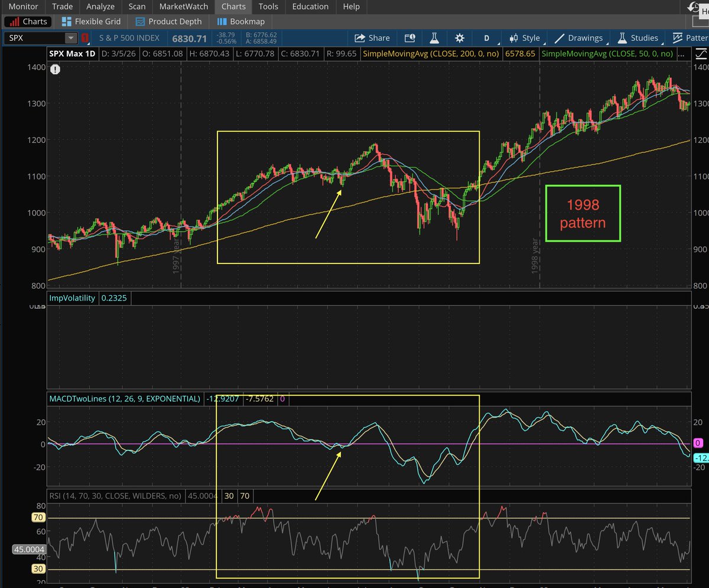
Task: Open the Drawings dropdown
Action: click(x=579, y=38)
